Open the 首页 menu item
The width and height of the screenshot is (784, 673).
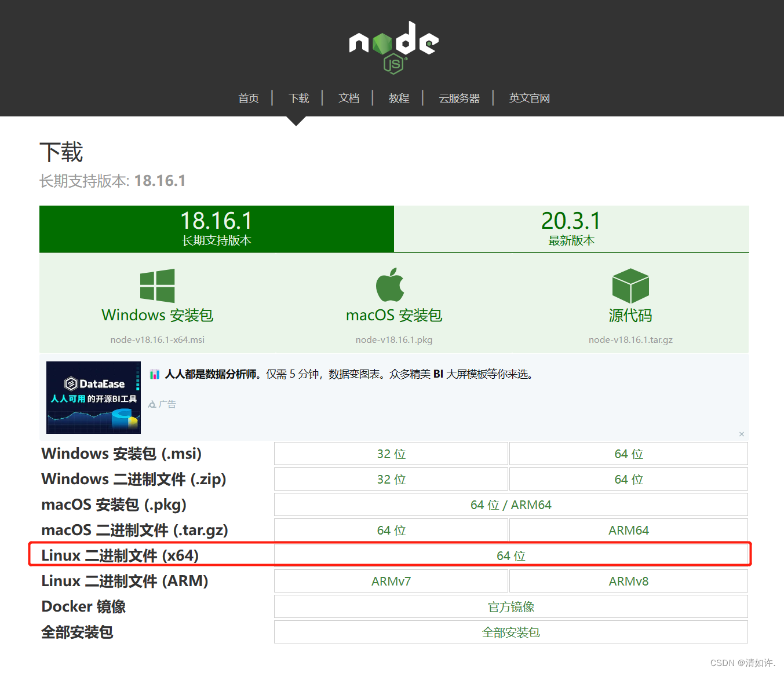(x=248, y=98)
